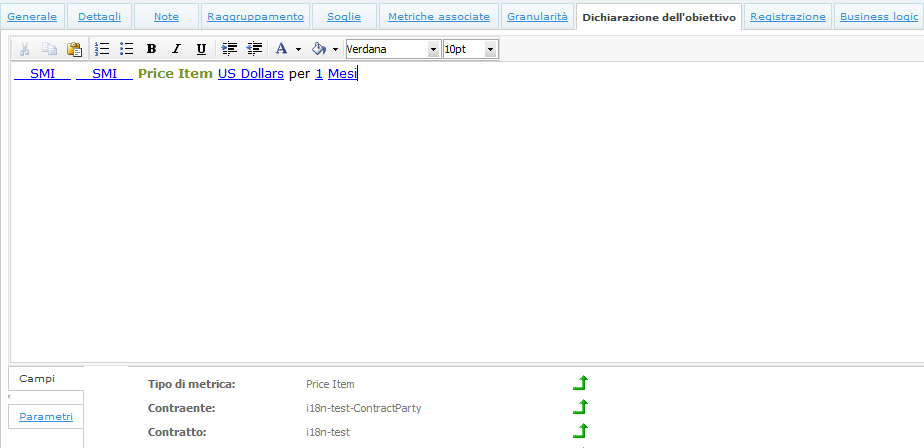
Task: Click the i18n-test contract value
Action: click(x=328, y=432)
